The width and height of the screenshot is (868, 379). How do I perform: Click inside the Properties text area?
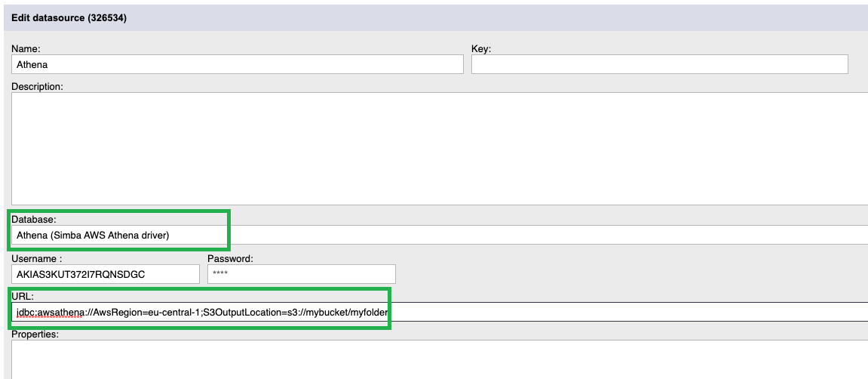(x=440, y=359)
